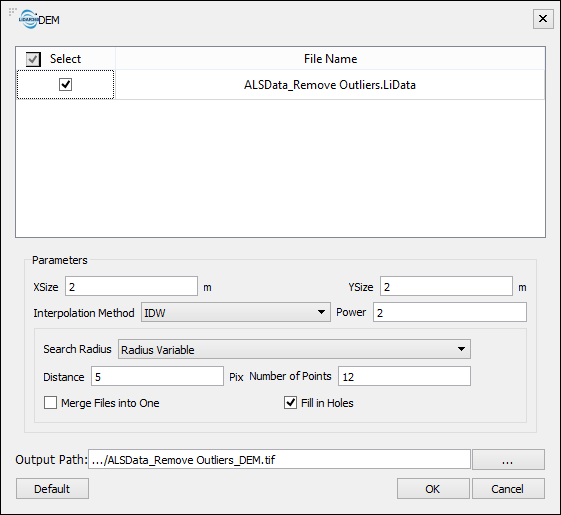Click the YSize input field
561x515 pixels.
[x=446, y=286]
